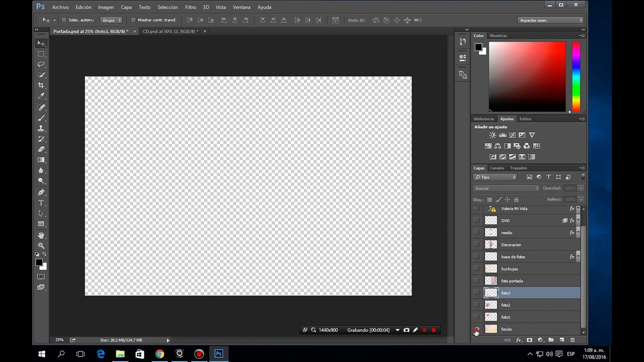
Task: Add a Brightness/Contrast adjustment
Action: click(x=493, y=135)
